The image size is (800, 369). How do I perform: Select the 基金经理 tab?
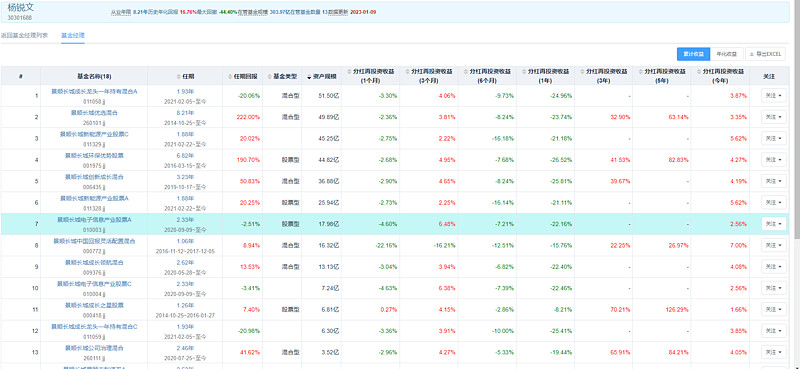coord(73,36)
